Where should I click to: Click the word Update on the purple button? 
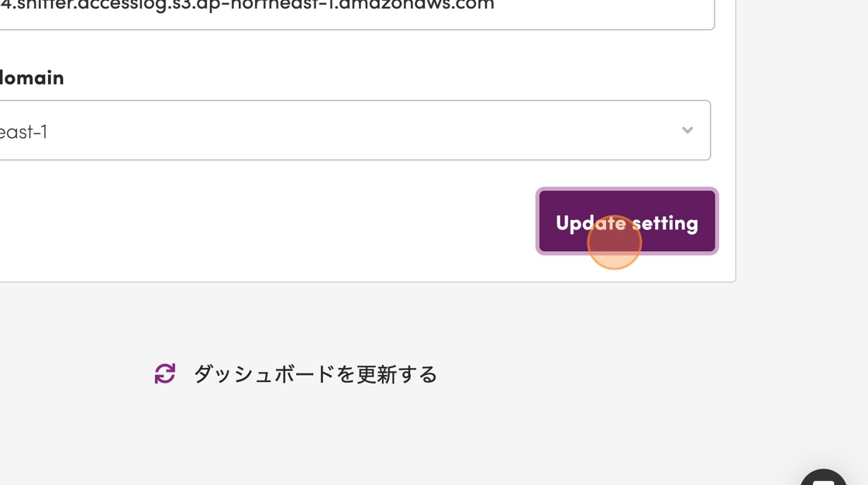tap(591, 224)
